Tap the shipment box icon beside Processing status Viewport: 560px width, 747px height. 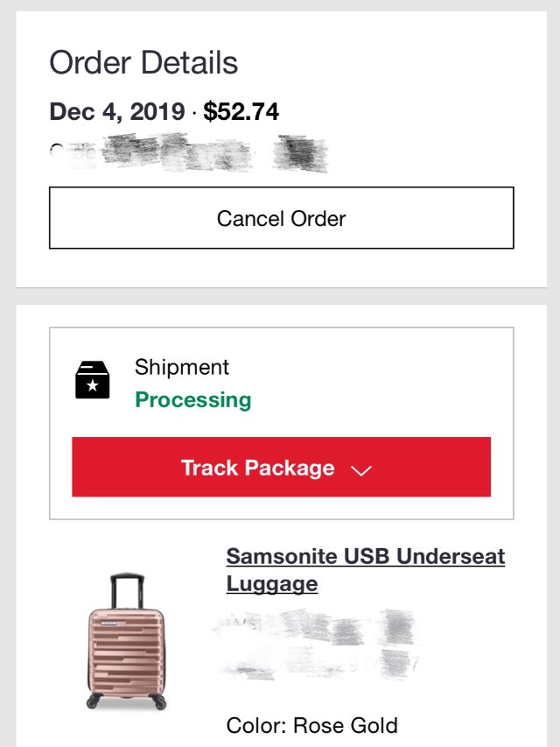click(x=91, y=377)
